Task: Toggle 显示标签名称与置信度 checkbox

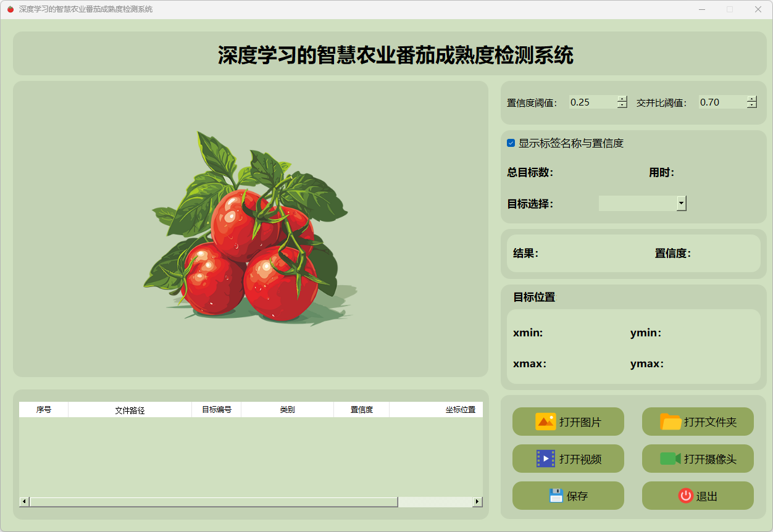Action: coord(511,143)
